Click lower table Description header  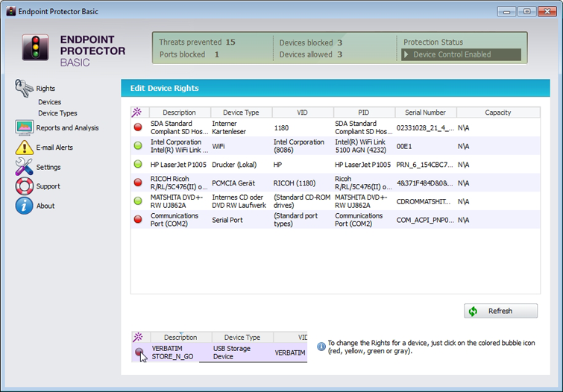pyautogui.click(x=180, y=337)
